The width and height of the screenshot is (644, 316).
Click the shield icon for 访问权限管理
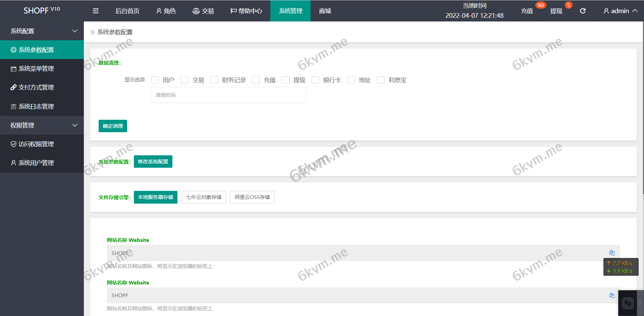point(13,144)
